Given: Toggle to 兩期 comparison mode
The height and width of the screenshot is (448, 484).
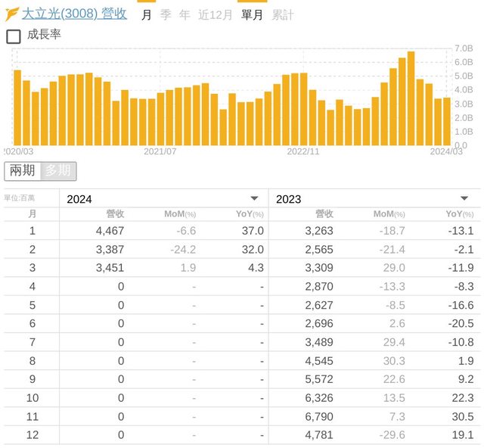Looking at the screenshot, I should 22,171.
